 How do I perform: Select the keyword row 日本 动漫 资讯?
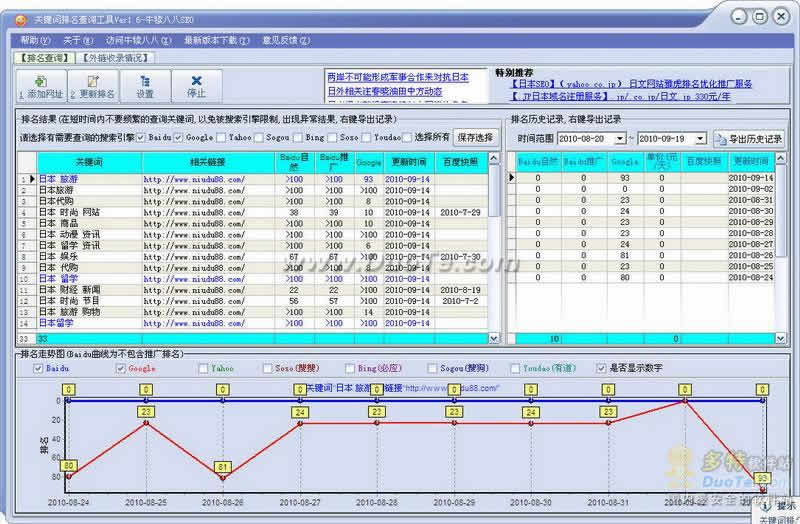pyautogui.click(x=253, y=235)
